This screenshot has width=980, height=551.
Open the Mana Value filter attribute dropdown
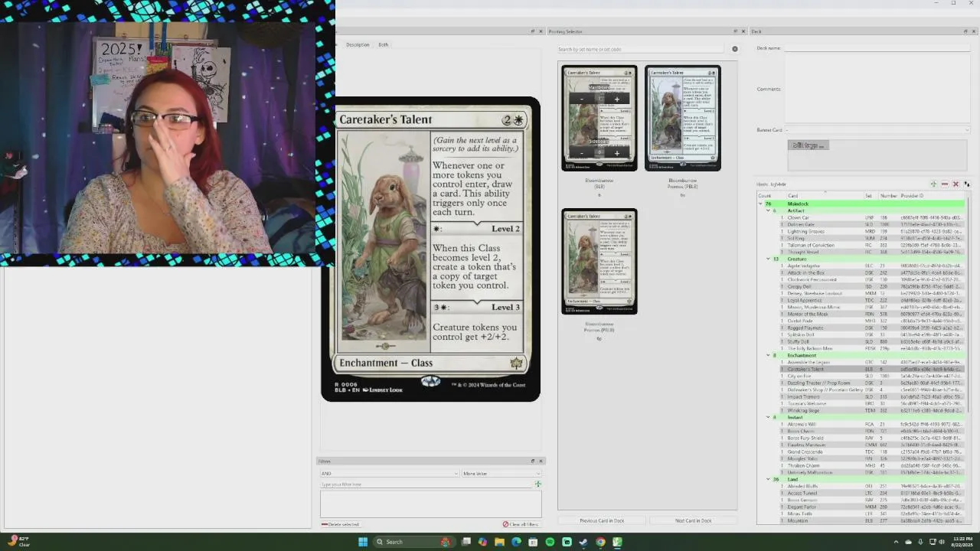[x=501, y=474]
